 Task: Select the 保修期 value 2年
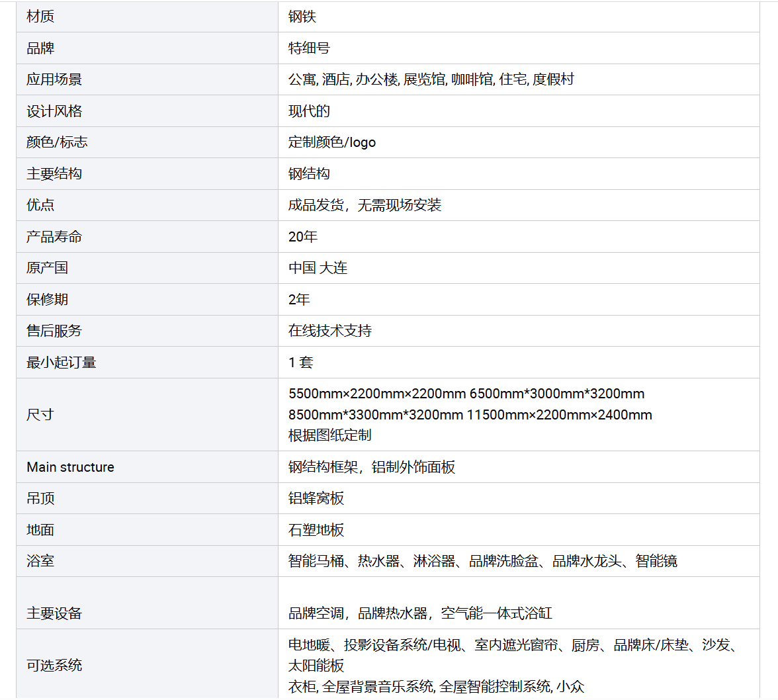coord(299,300)
